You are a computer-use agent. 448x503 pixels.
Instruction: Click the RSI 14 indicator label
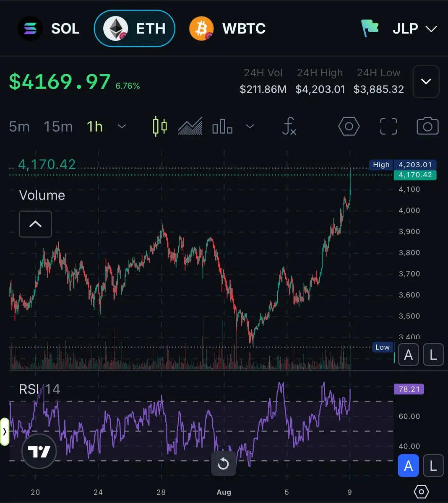click(x=39, y=389)
